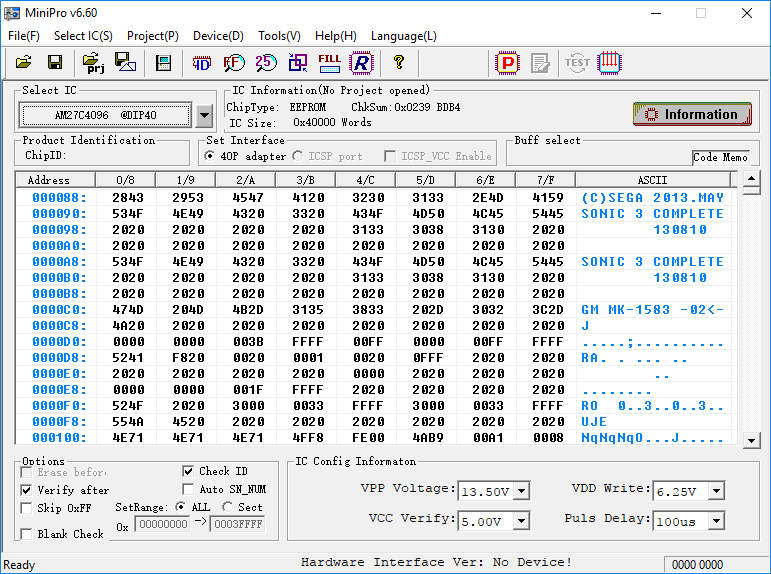
Task: Select the Sect range radio button
Action: point(228,507)
